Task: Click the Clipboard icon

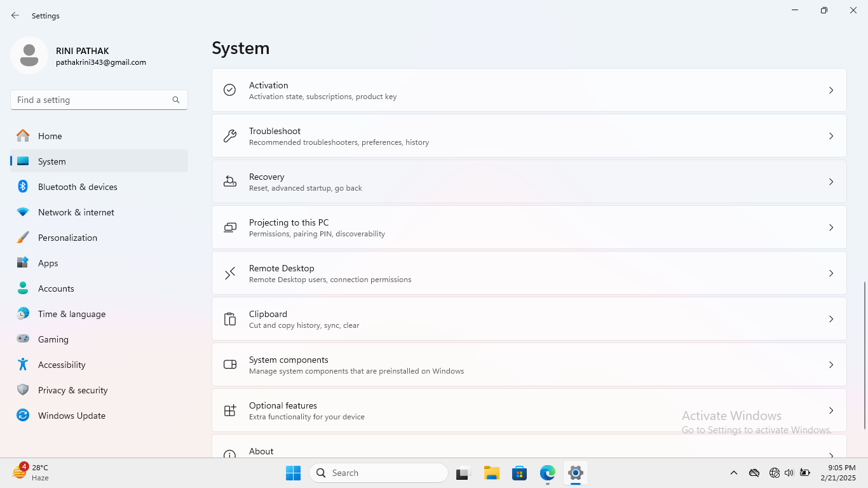Action: click(230, 319)
